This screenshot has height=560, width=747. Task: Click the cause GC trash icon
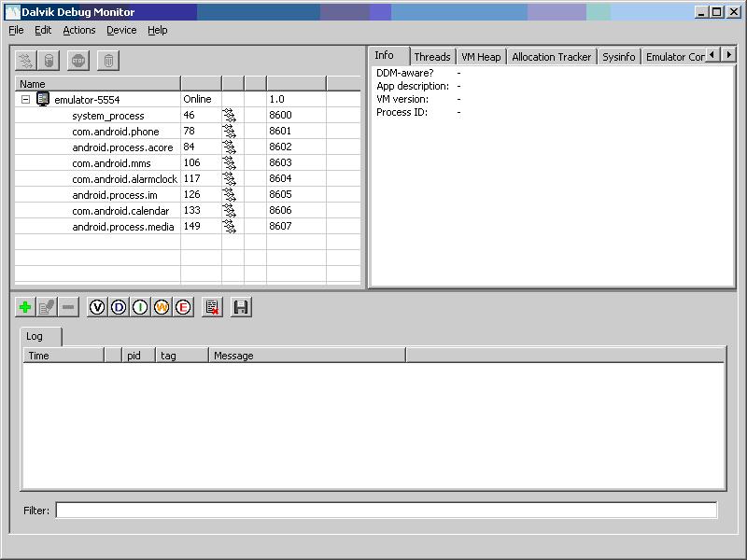coord(108,61)
